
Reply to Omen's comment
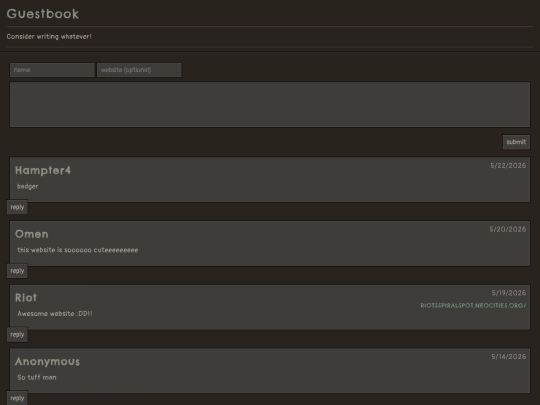pyautogui.click(x=17, y=271)
